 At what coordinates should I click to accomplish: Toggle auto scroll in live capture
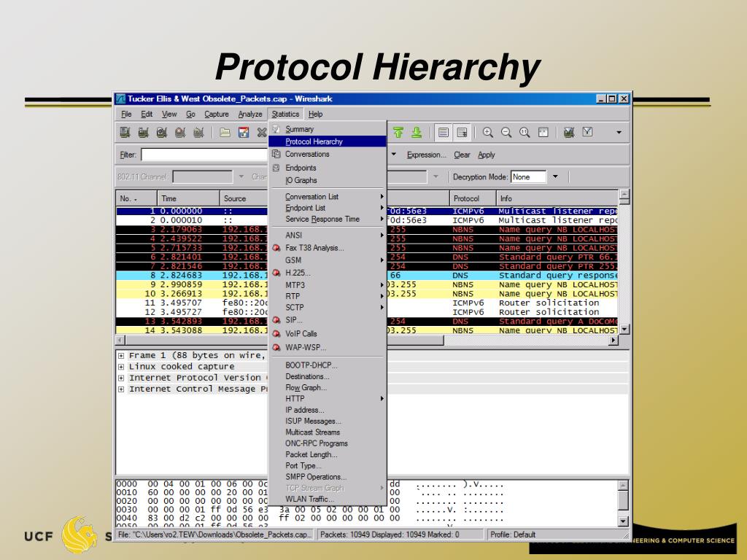coord(462,133)
